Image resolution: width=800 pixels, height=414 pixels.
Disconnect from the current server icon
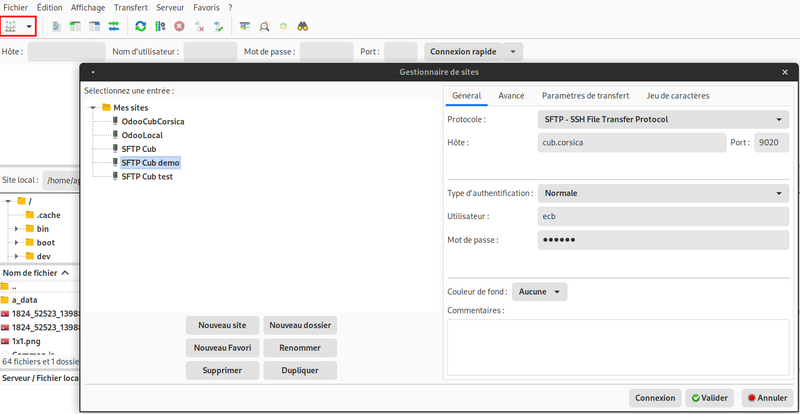pos(199,27)
